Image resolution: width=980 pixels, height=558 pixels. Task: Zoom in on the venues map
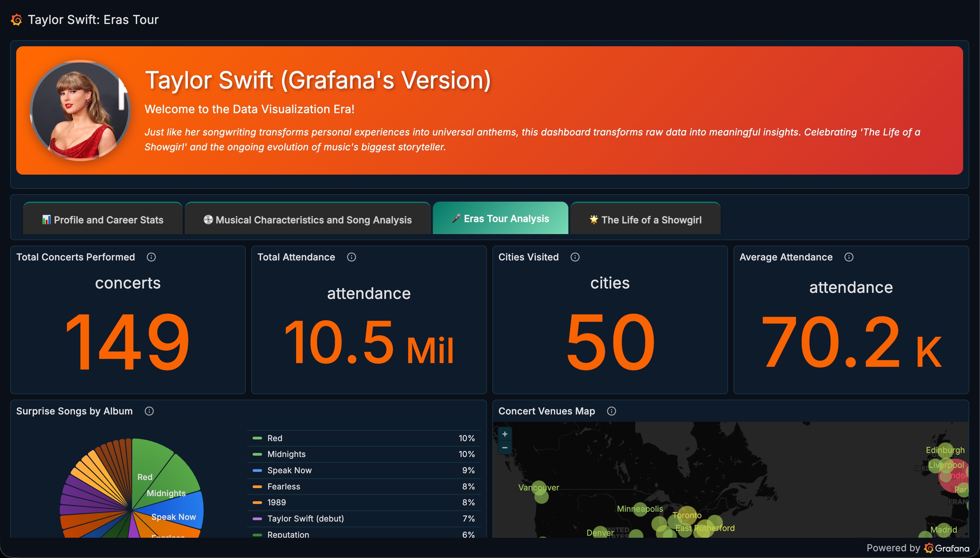(505, 434)
